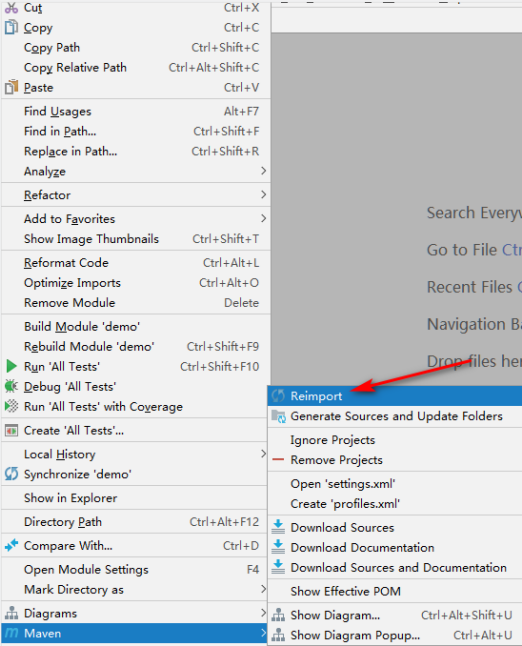Viewport: 522px width, 646px height.
Task: Click the Show Diagram... icon
Action: tap(278, 615)
